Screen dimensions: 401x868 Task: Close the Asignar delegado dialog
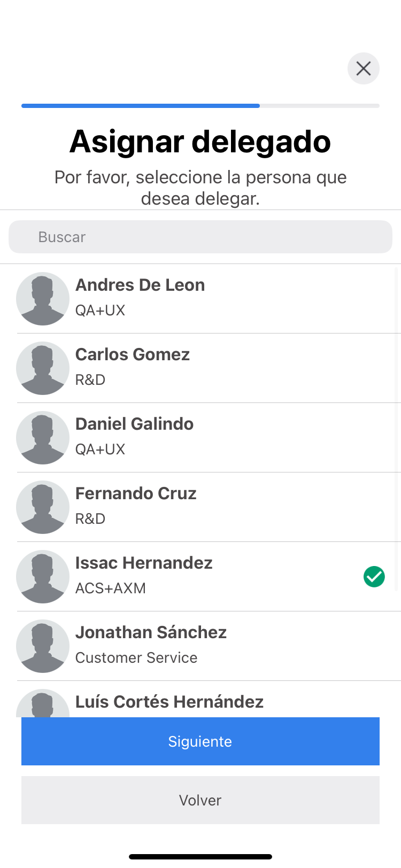(364, 68)
